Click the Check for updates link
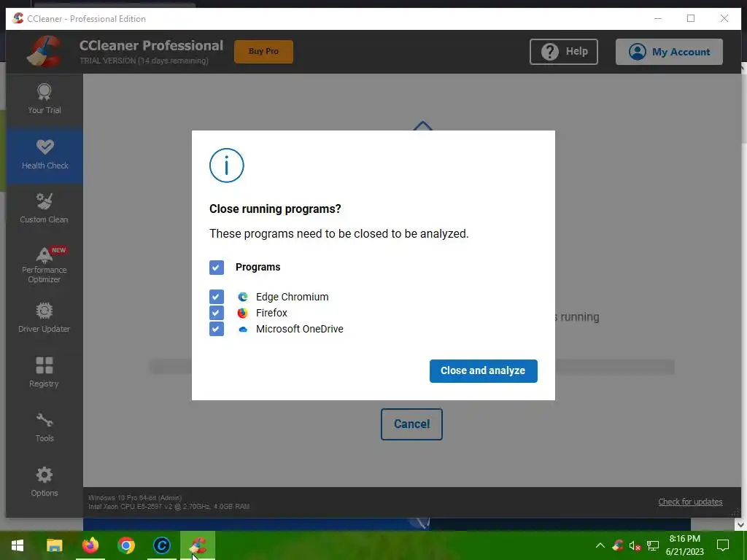 coord(690,502)
